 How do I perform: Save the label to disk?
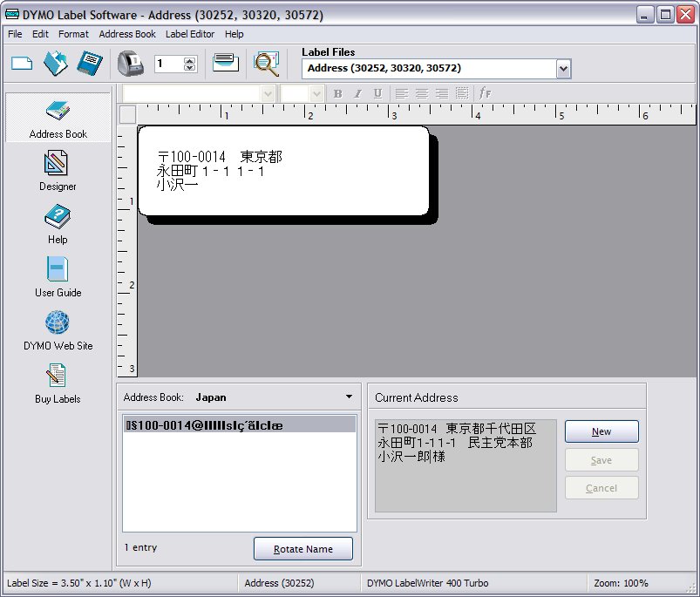90,63
